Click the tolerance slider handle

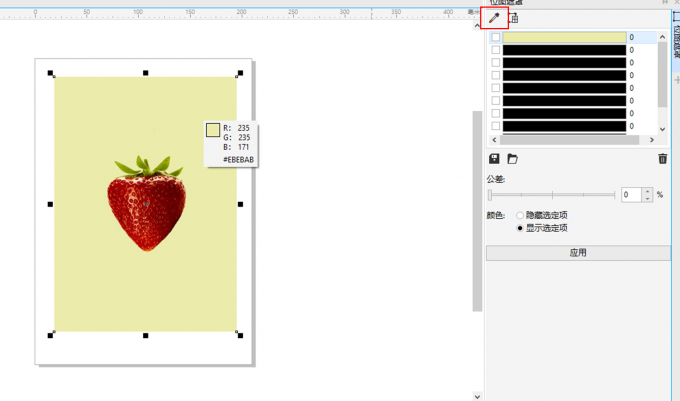point(490,195)
